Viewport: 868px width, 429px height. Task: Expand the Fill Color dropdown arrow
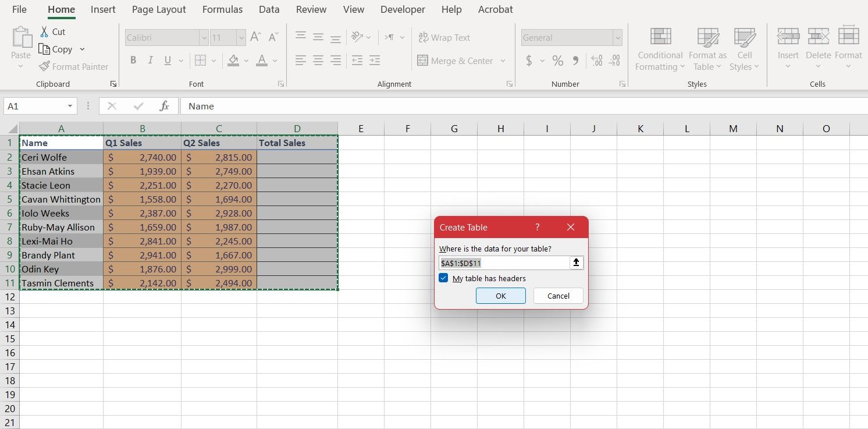click(245, 61)
